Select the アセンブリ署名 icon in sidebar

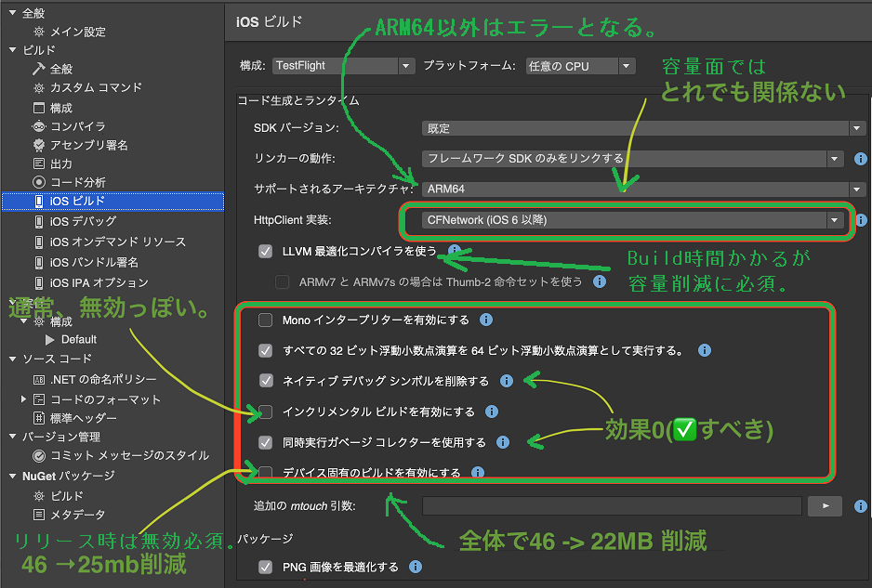click(39, 145)
